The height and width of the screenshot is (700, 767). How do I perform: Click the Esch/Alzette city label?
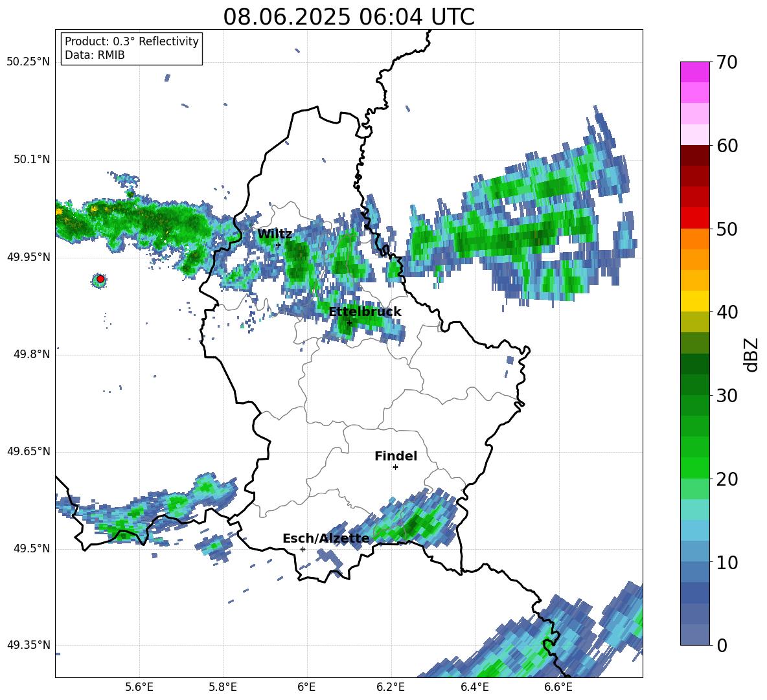pos(326,539)
